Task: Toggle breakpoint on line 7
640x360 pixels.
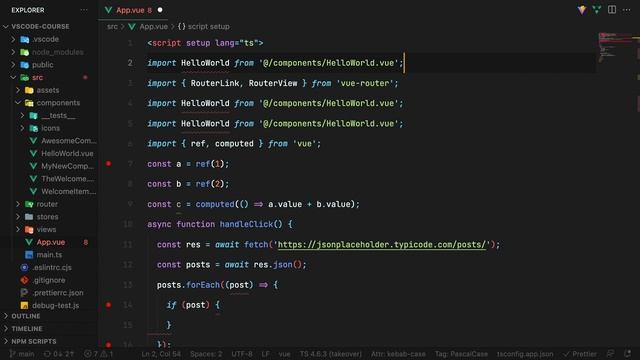Action: click(108, 164)
